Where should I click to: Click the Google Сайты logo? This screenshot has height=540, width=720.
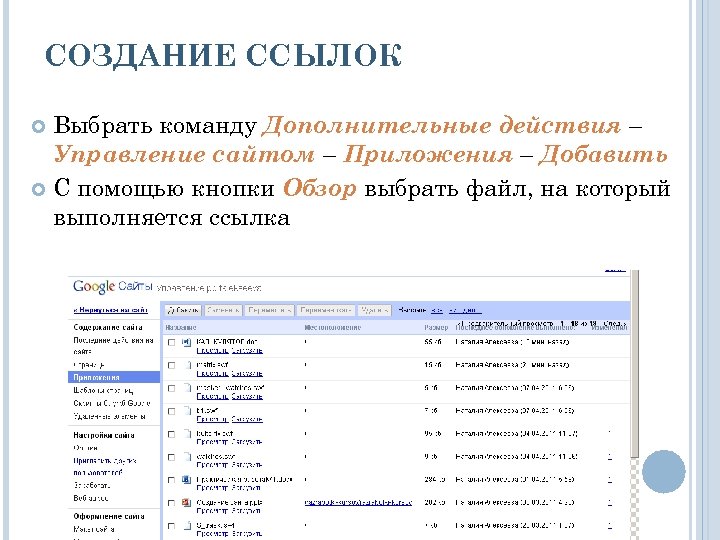click(x=112, y=287)
